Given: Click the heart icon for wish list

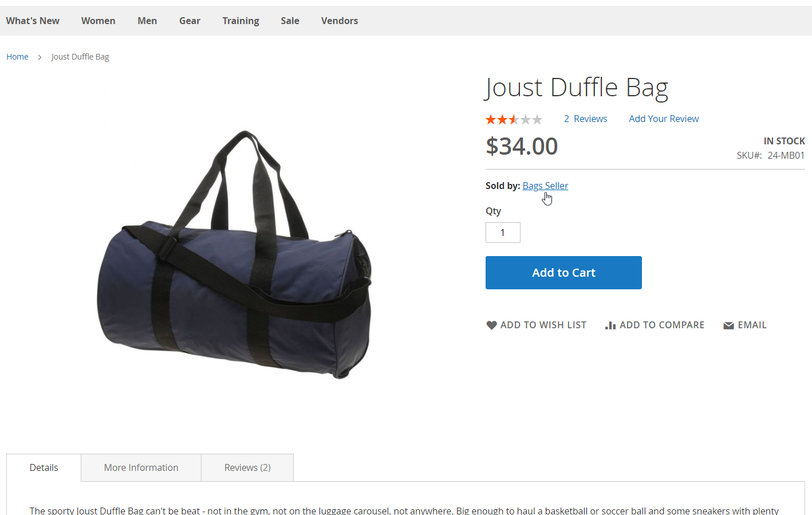Looking at the screenshot, I should coord(491,325).
